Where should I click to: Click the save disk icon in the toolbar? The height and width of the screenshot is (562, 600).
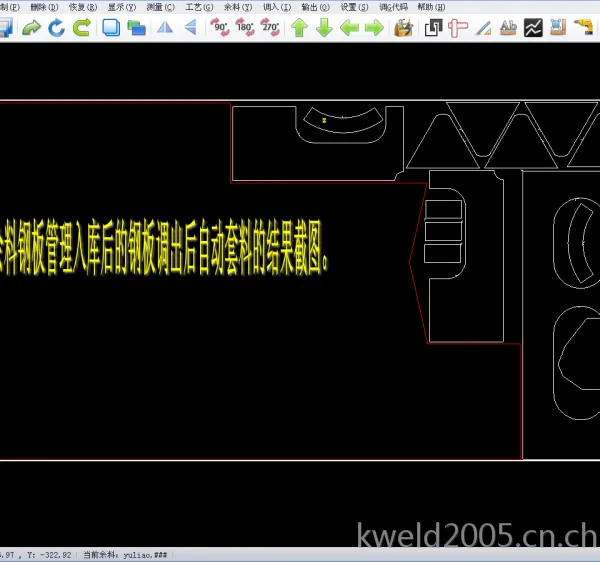(6, 28)
